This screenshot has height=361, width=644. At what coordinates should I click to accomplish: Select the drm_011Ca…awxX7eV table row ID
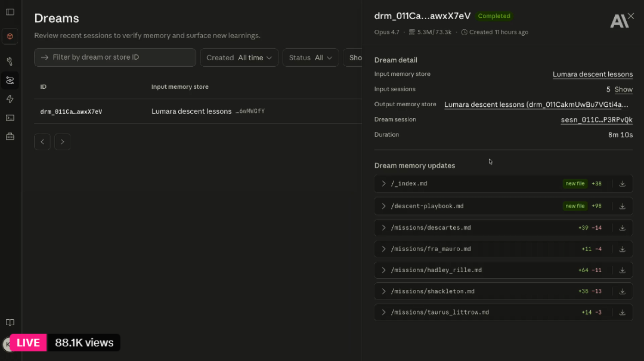pos(71,112)
